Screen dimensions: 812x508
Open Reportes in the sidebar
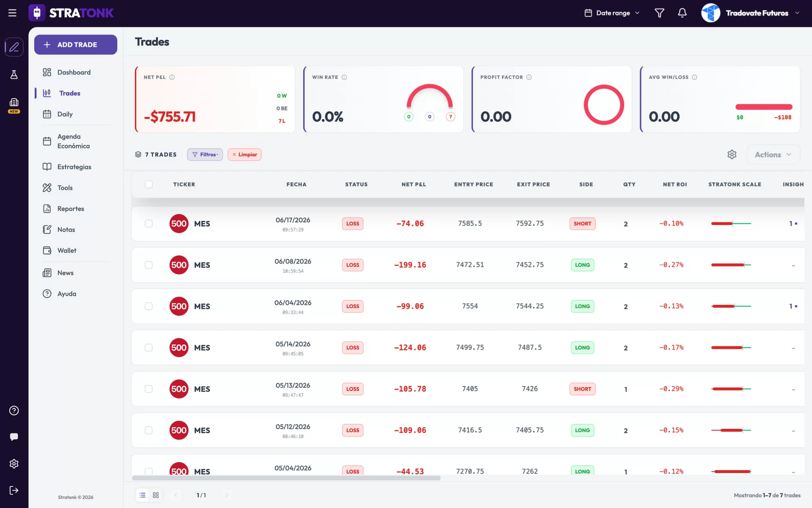pyautogui.click(x=71, y=209)
